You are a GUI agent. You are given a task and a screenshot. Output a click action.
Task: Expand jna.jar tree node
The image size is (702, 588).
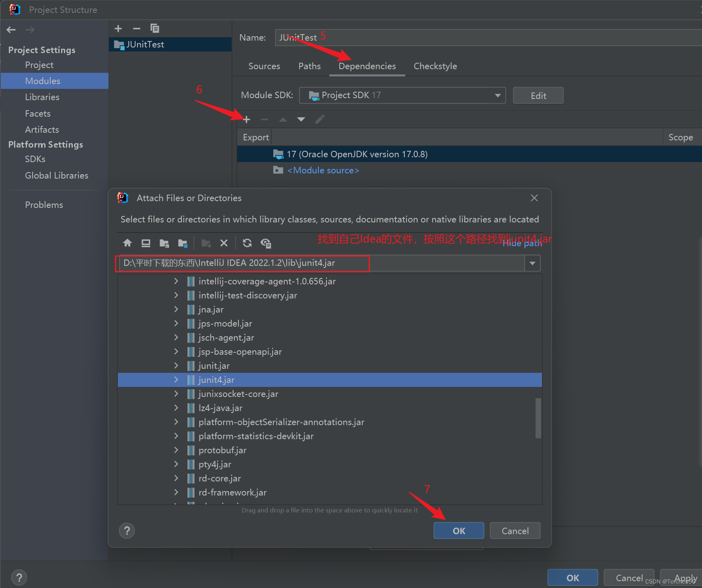tap(176, 309)
